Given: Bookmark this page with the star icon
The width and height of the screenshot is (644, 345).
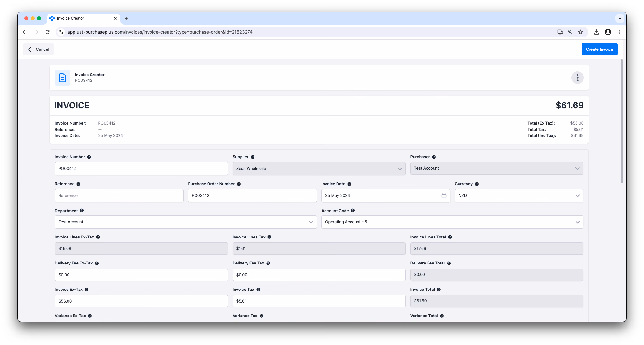Looking at the screenshot, I should coord(581,32).
